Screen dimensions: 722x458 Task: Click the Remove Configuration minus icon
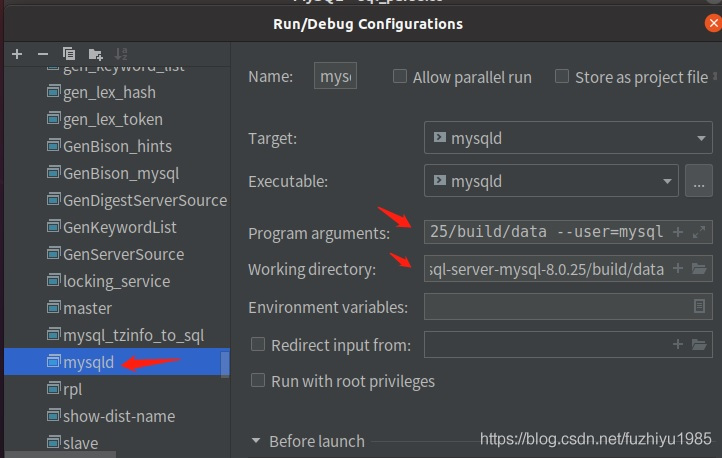(43, 53)
